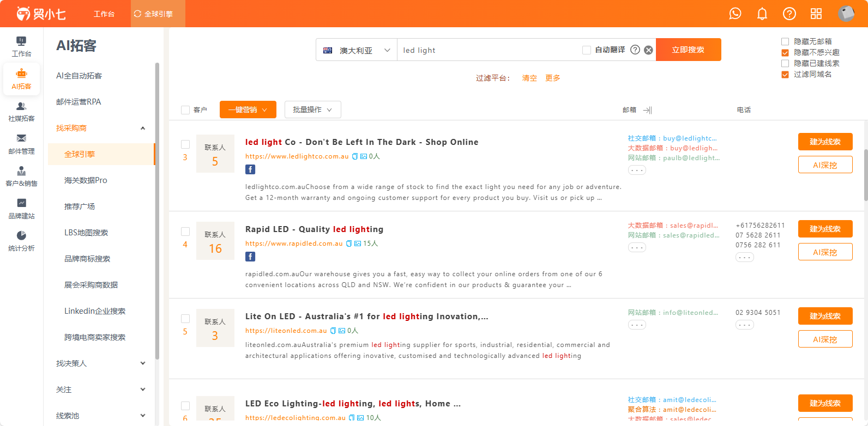Screen dimensions: 868x426
Task: Open https://liteonled.com.au link
Action: click(x=286, y=331)
